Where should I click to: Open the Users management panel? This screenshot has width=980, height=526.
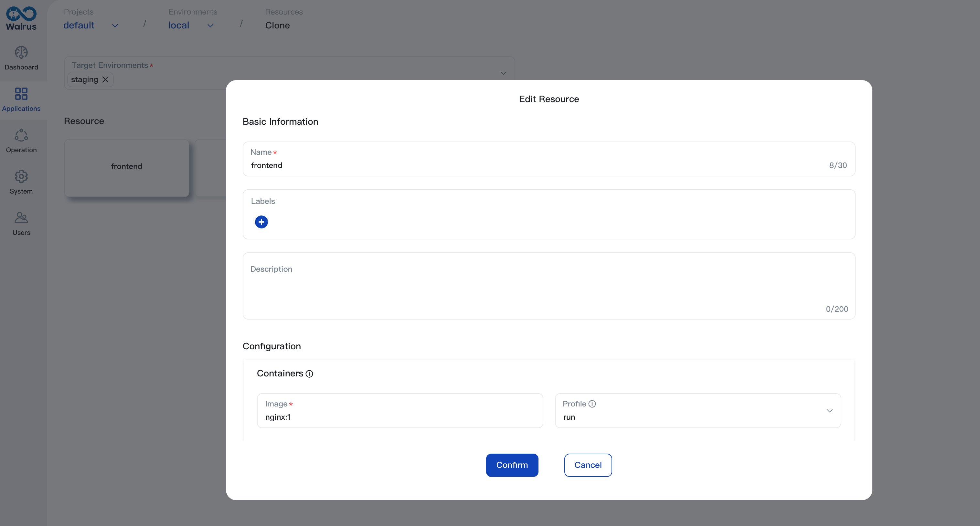click(21, 223)
